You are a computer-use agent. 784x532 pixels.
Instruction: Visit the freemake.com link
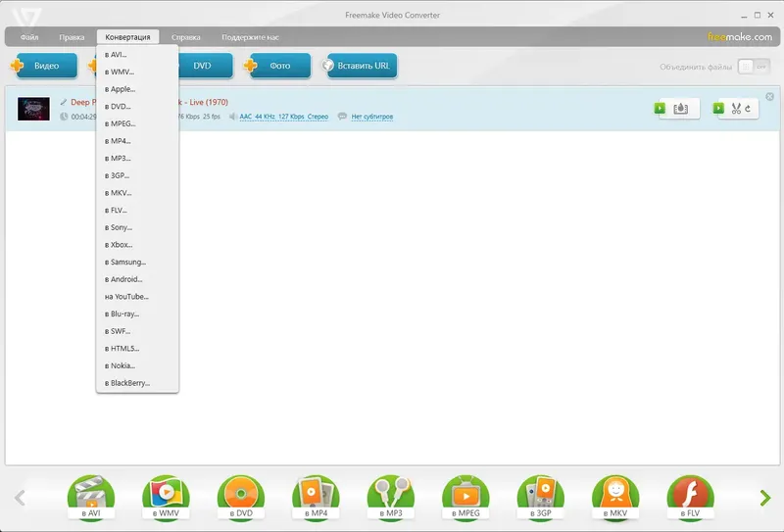[x=740, y=36]
